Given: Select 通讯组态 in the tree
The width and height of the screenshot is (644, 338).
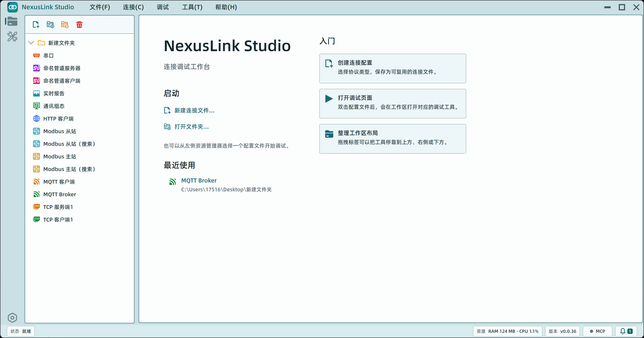Looking at the screenshot, I should click(80, 106).
